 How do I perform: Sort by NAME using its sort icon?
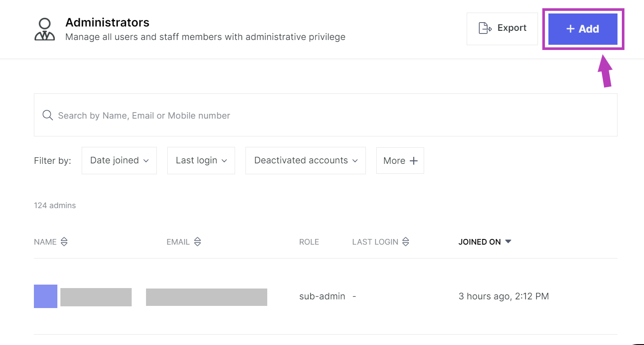[64, 242]
